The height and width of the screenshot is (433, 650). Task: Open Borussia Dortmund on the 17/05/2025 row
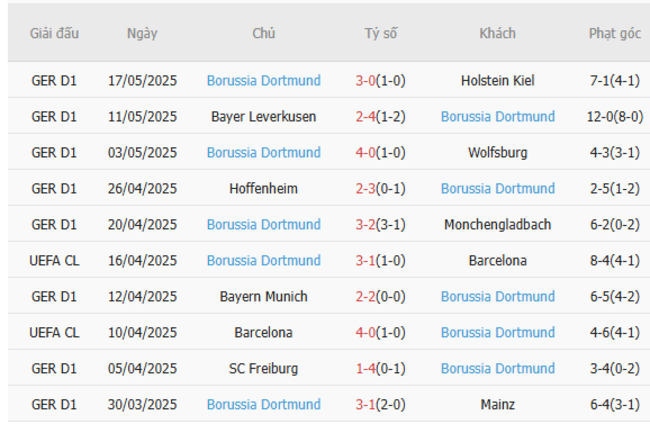pos(264,80)
